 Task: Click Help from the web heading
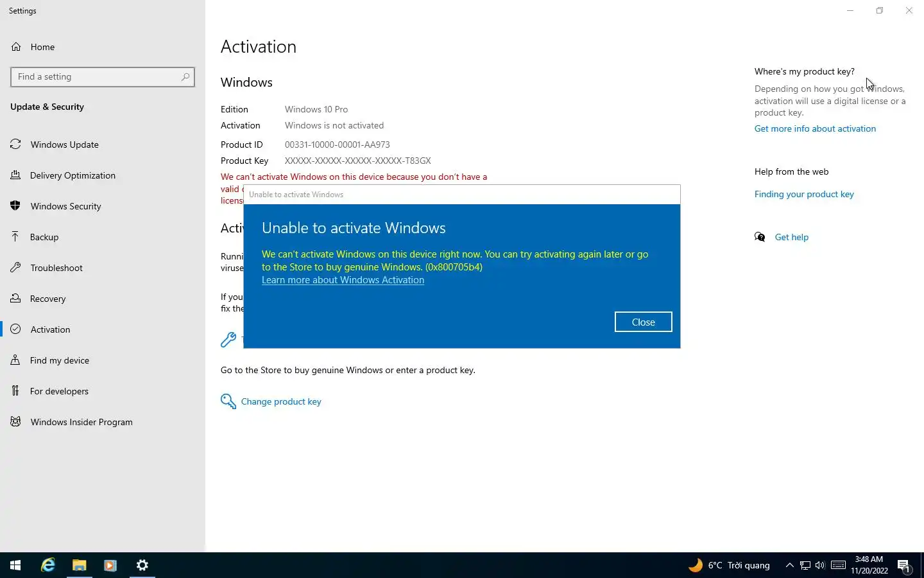click(x=791, y=171)
